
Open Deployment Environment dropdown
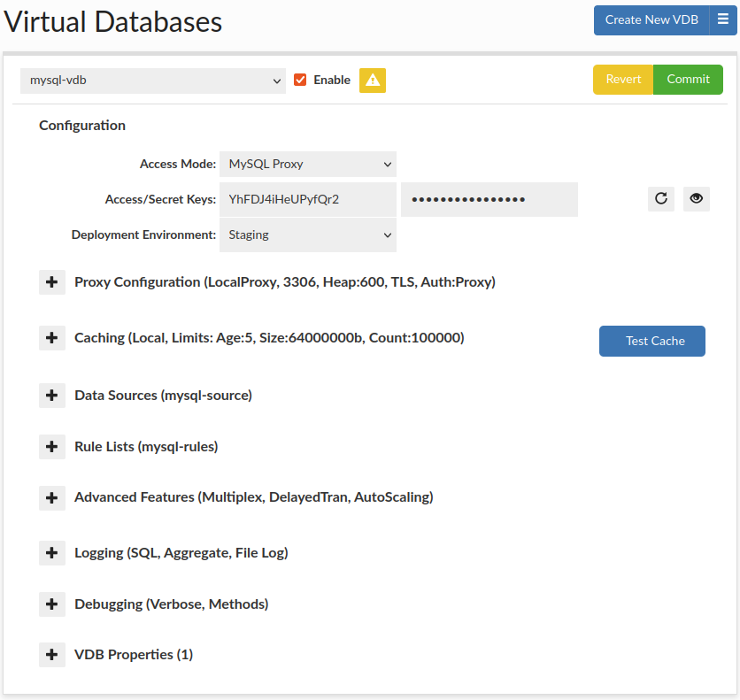(x=307, y=235)
